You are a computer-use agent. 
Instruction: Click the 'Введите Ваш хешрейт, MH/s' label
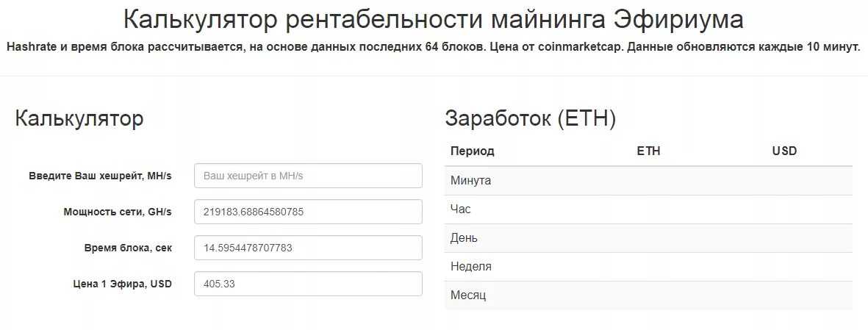[100, 176]
